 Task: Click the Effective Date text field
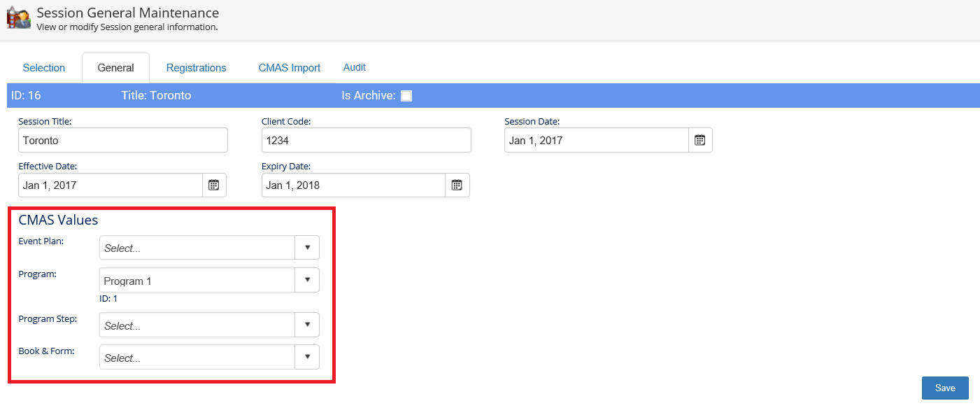coord(111,185)
